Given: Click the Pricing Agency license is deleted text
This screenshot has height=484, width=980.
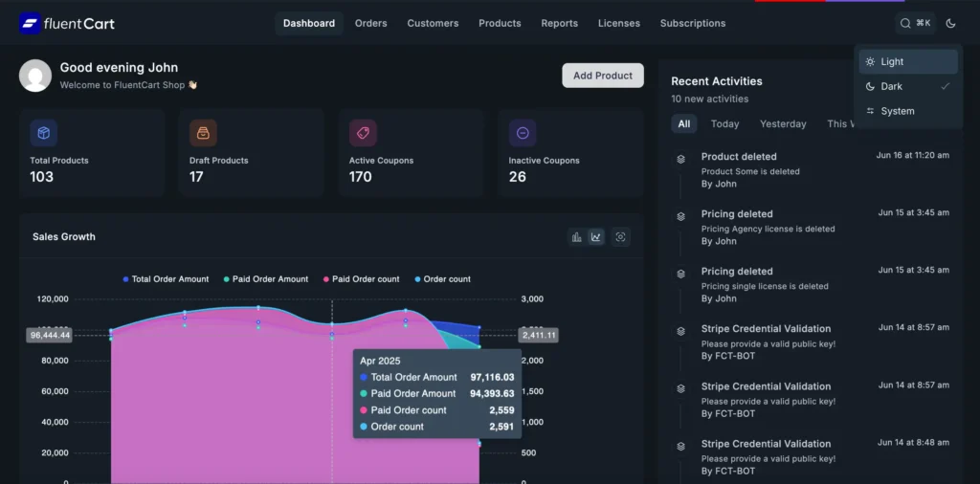Looking at the screenshot, I should point(768,229).
